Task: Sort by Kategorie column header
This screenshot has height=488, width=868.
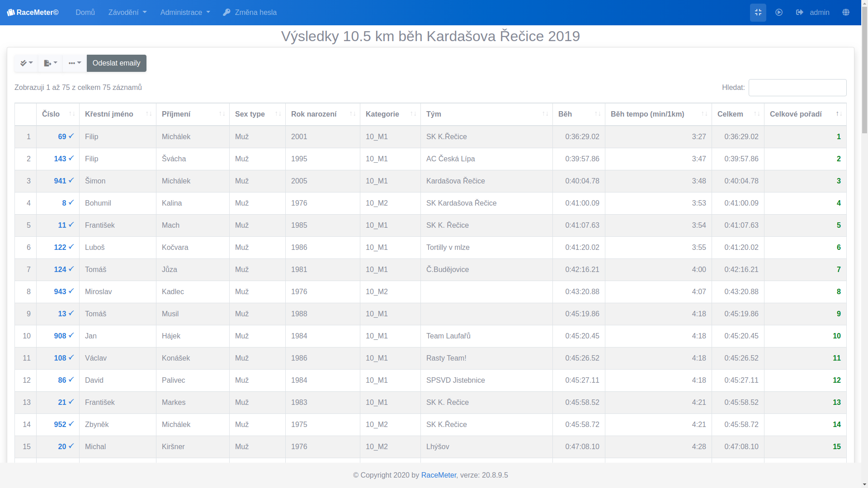Action: 390,114
